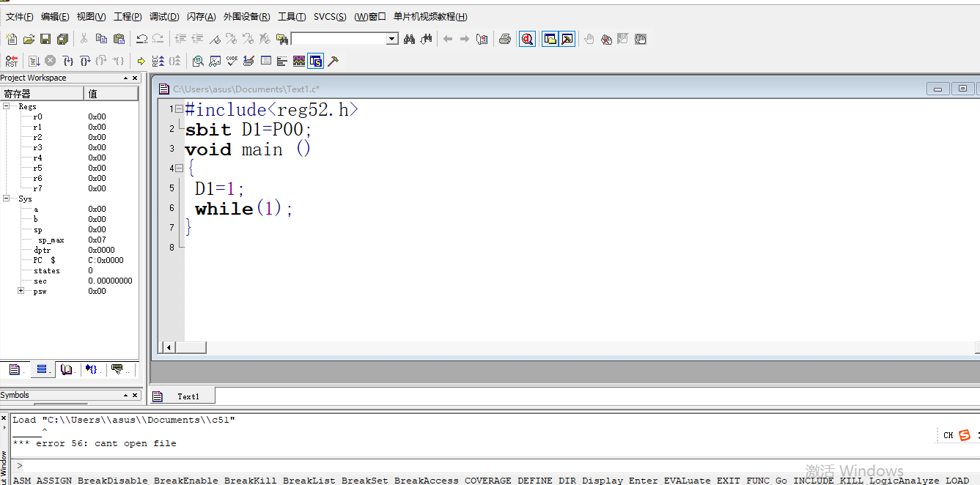The width and height of the screenshot is (980, 485).
Task: Click the editor horizontal scrollbar left arrow
Action: 169,347
